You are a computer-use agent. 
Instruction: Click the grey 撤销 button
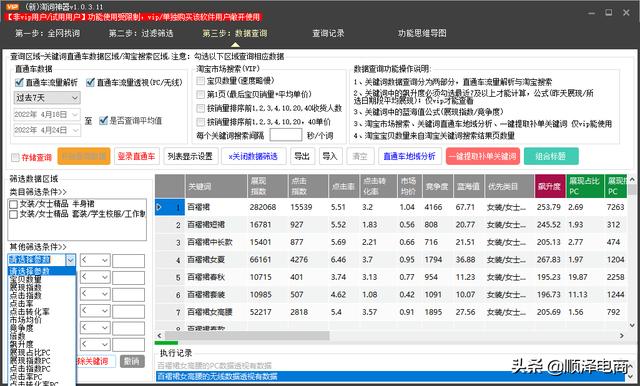tap(132, 361)
